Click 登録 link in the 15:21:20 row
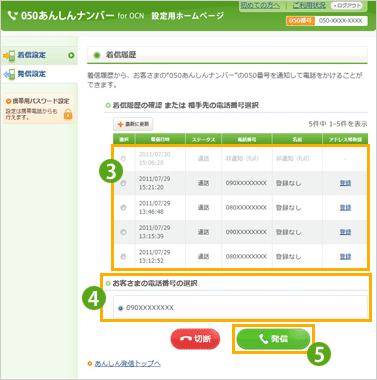Viewport: 377px width, 380px height. (x=345, y=183)
